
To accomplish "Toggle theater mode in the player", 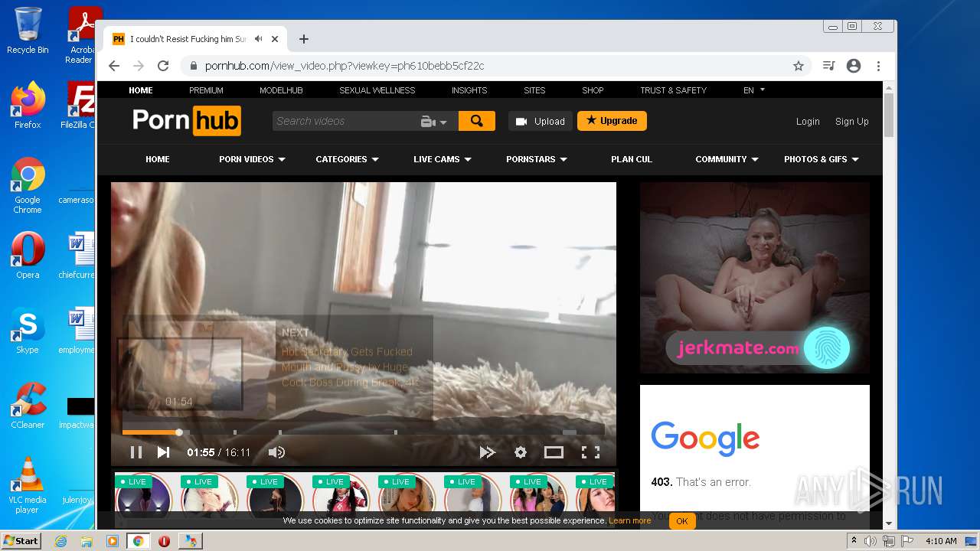I will point(554,452).
